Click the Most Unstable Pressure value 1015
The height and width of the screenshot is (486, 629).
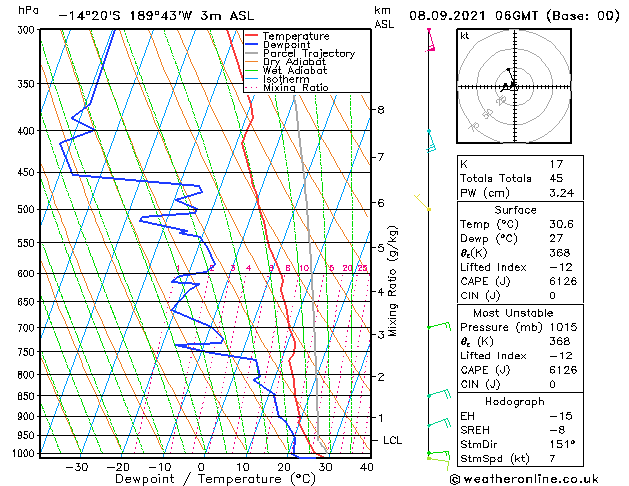[563, 327]
